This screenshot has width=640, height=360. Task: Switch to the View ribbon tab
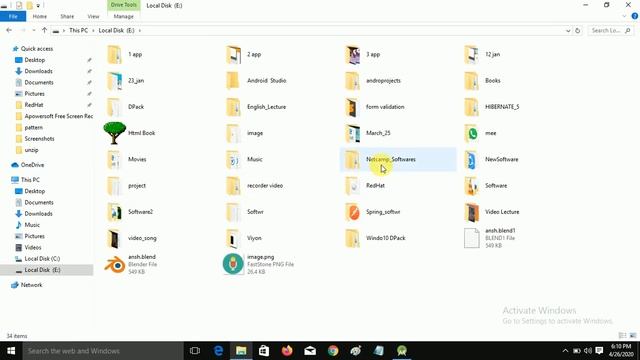pos(93,16)
